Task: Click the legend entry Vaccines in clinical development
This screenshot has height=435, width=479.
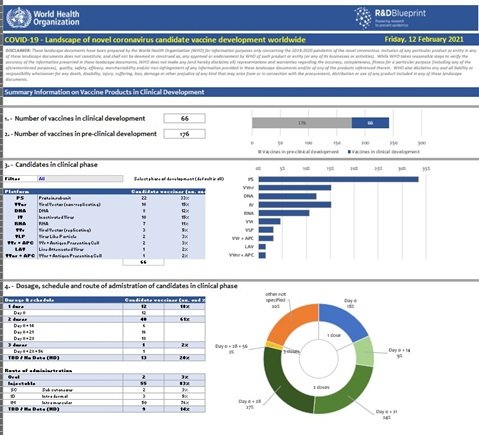Action: tap(384, 152)
